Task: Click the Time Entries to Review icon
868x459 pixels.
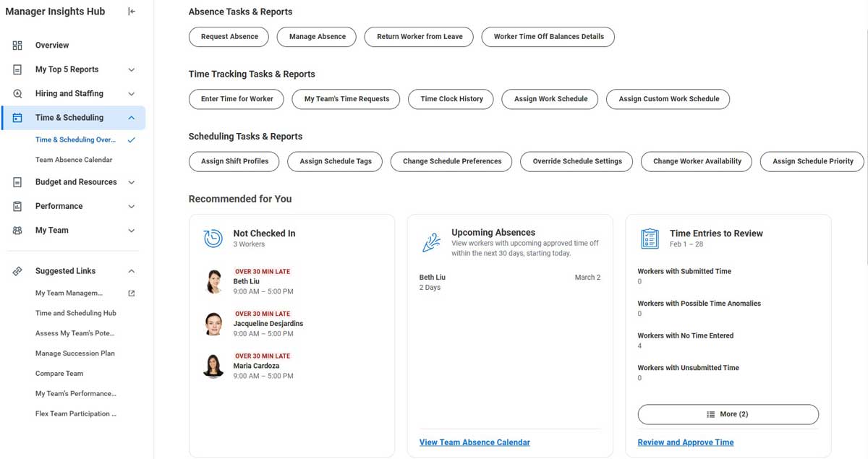Action: (649, 239)
